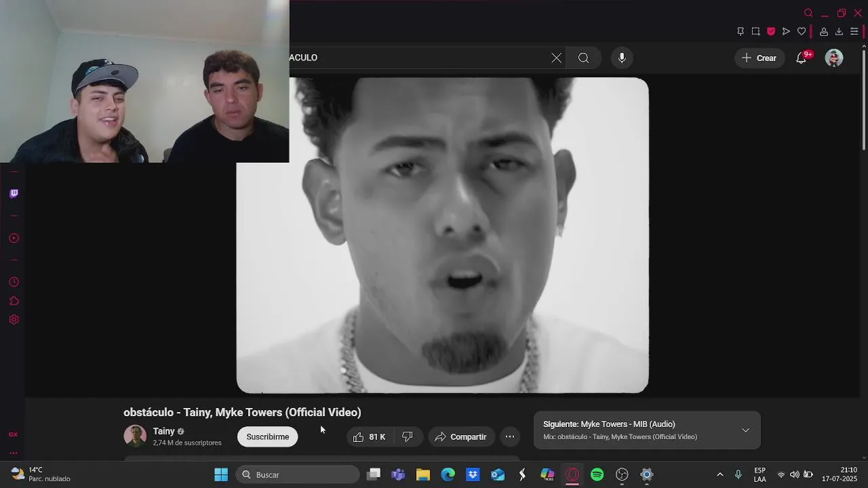Open Spotify from the taskbar
This screenshot has height=488, width=868.
coord(597,474)
